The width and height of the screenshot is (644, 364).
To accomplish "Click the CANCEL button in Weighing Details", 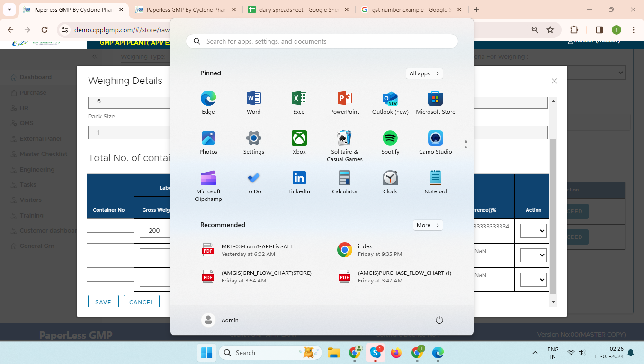I will (x=141, y=302).
